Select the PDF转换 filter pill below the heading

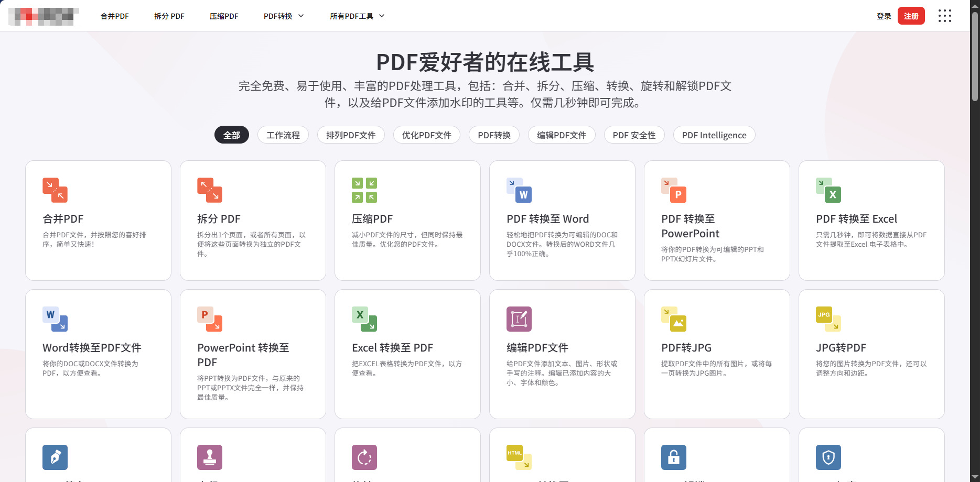[x=494, y=135]
